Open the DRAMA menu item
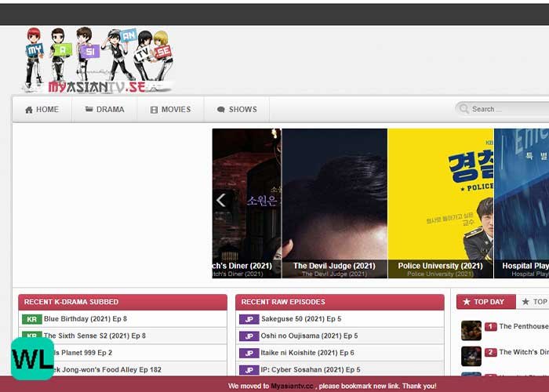The height and width of the screenshot is (392, 549). (104, 110)
